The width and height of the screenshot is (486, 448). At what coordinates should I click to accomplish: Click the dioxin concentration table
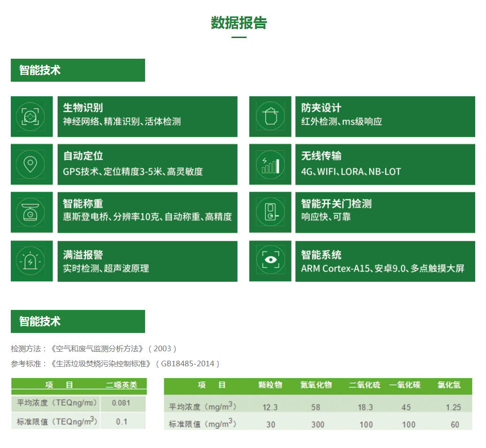[x=79, y=403]
